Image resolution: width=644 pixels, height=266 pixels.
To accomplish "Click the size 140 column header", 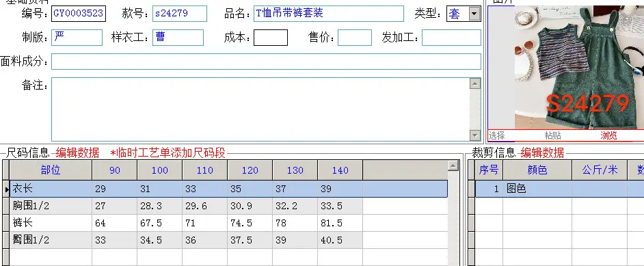I will [x=340, y=170].
